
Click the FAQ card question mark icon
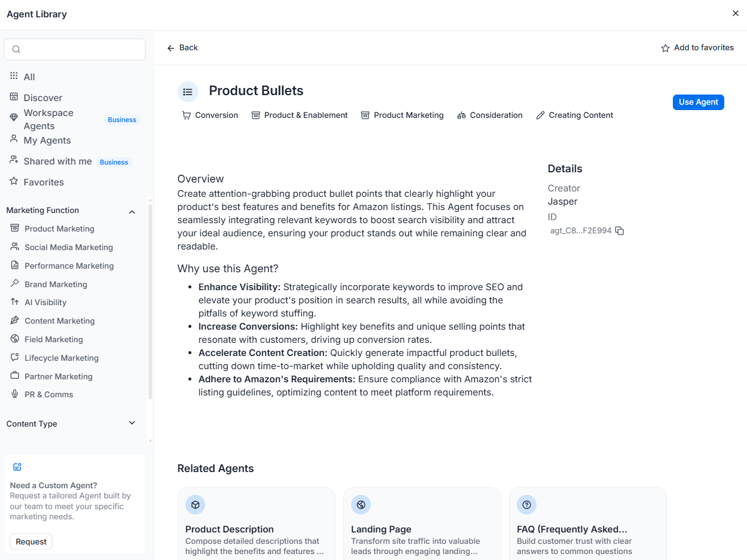point(526,504)
